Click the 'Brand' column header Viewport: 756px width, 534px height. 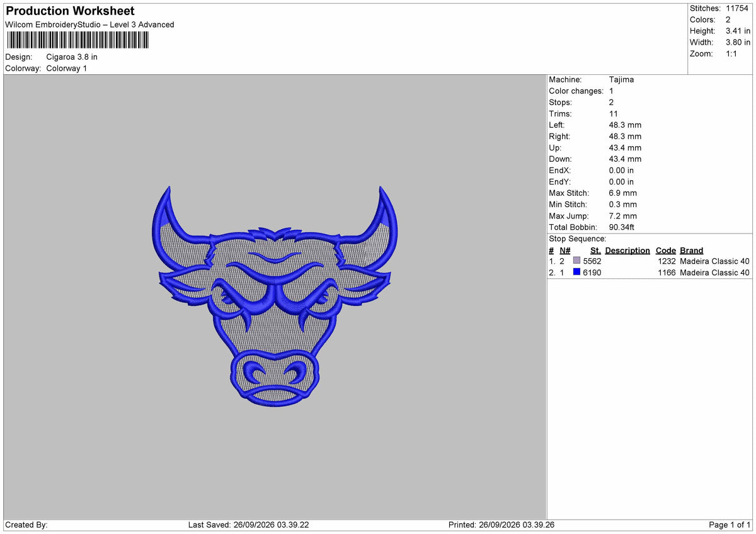pos(691,250)
